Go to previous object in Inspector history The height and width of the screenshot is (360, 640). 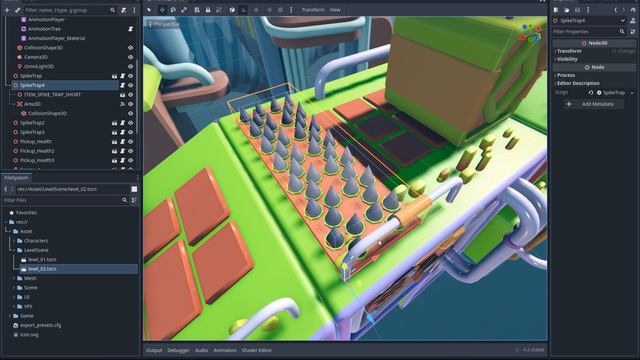tap(616, 10)
